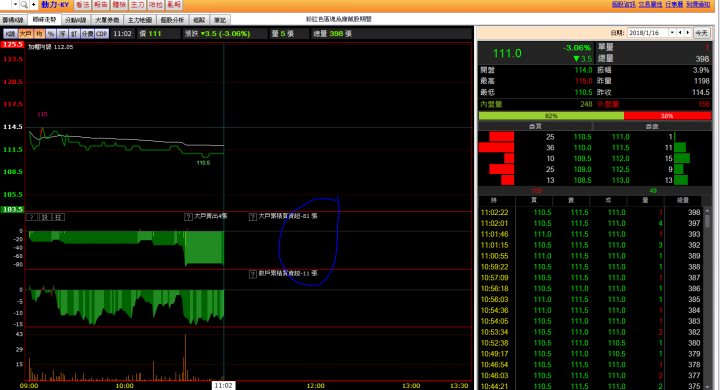Screen dimensions: 720x390
Task: Toggle the CDP button
Action: pos(101,34)
